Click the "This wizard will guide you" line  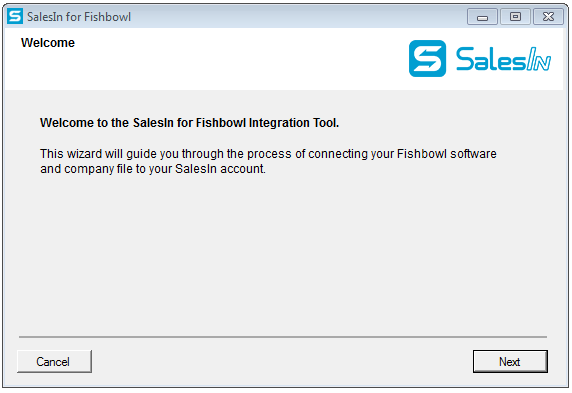268,154
